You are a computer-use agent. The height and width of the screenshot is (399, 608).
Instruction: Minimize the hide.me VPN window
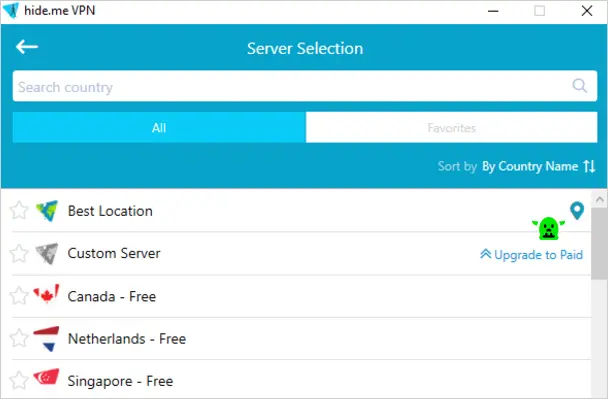pyautogui.click(x=493, y=11)
